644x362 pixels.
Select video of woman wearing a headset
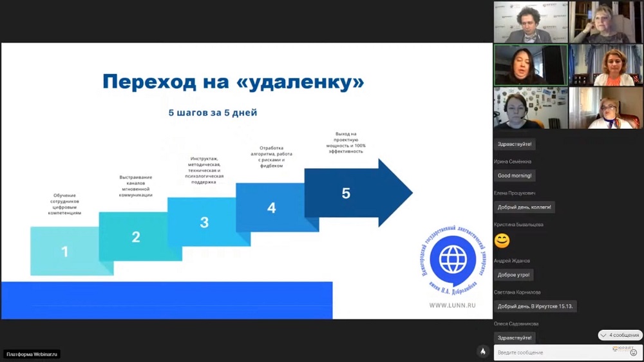(x=531, y=108)
